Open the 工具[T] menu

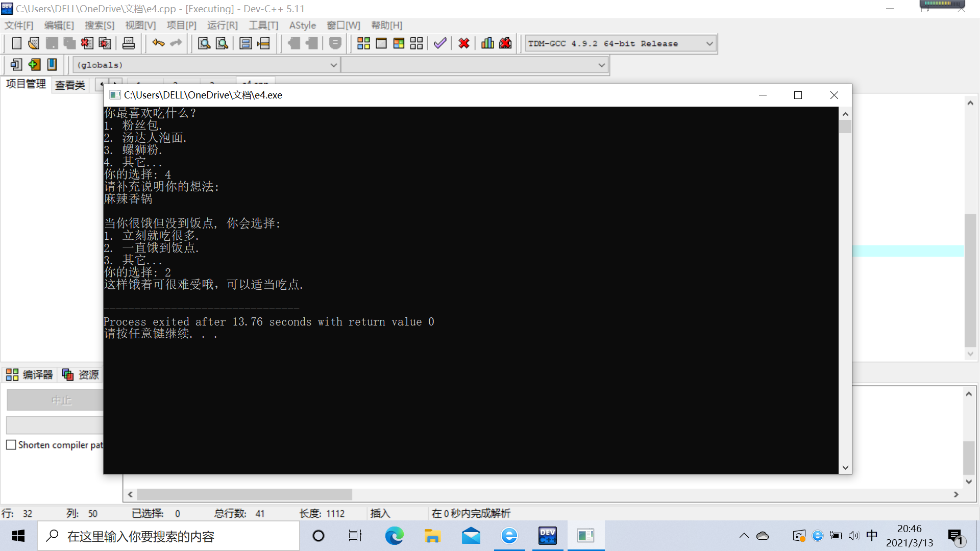(x=263, y=26)
